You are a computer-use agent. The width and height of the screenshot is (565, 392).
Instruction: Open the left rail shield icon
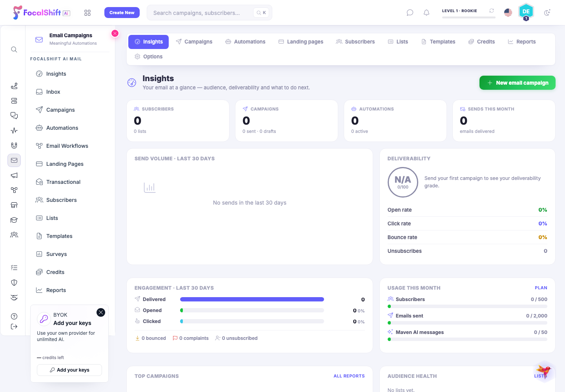[14, 283]
